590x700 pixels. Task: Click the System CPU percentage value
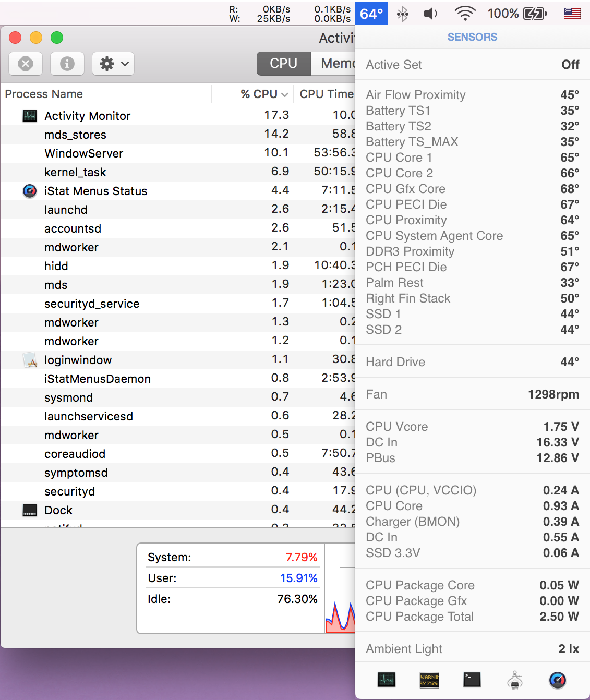tap(301, 557)
